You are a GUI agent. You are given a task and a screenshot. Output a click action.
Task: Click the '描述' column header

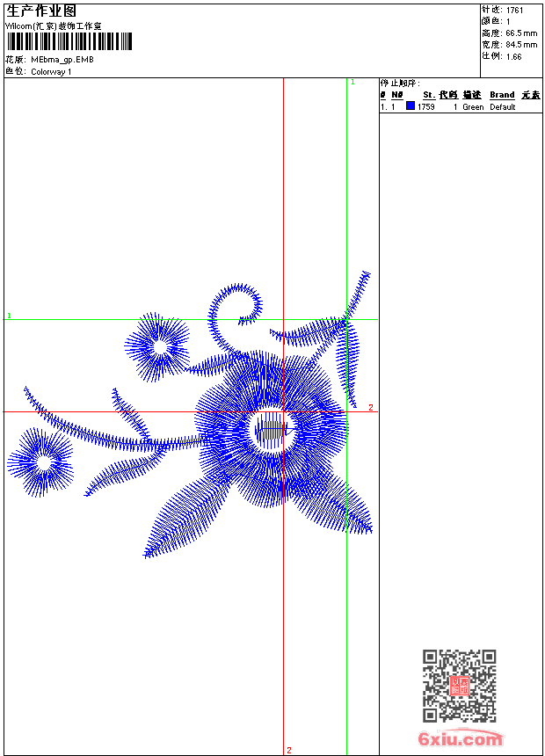pyautogui.click(x=472, y=95)
